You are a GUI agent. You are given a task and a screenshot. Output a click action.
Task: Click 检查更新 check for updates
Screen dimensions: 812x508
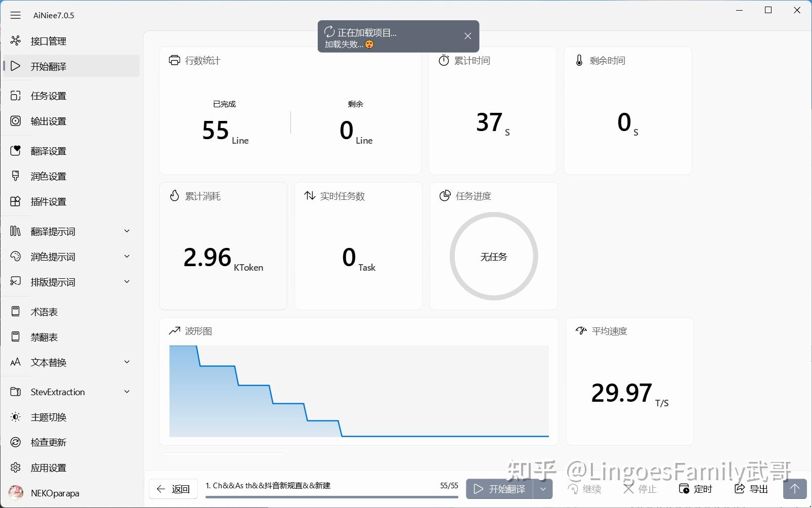71,442
